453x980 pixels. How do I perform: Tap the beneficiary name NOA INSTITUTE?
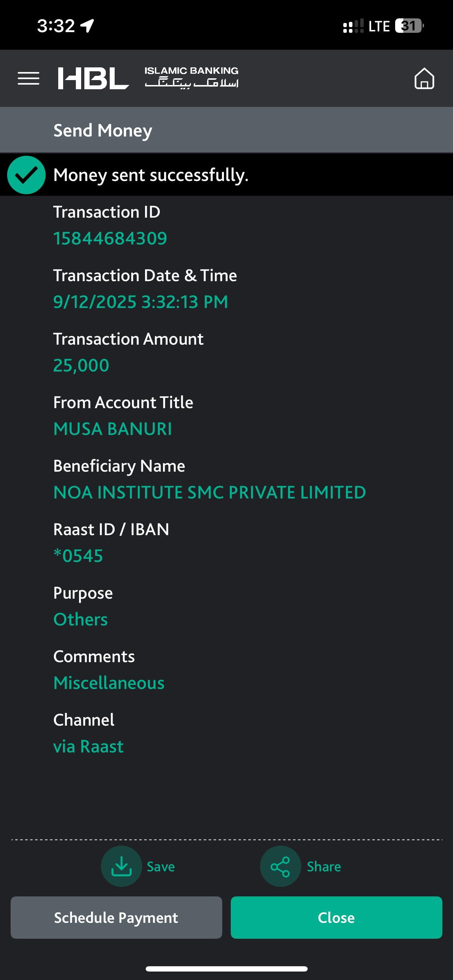click(x=210, y=492)
